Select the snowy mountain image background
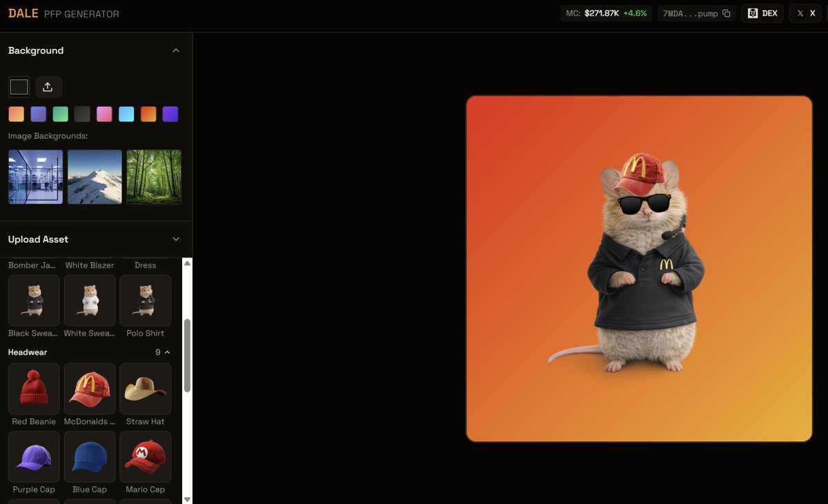The height and width of the screenshot is (504, 828). tap(94, 177)
